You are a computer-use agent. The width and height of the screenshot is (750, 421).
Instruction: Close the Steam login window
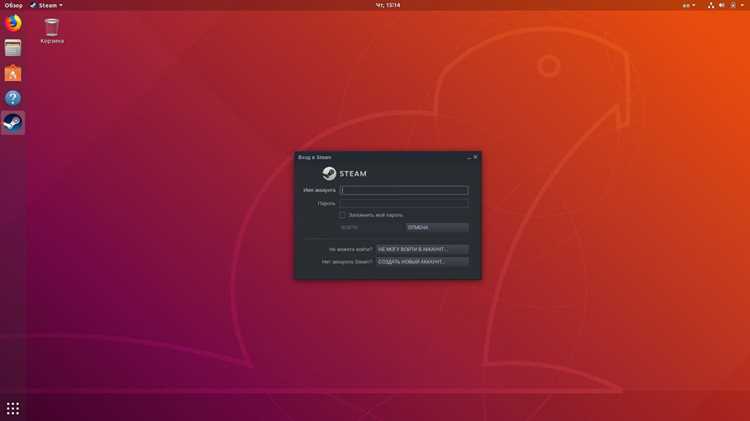coord(475,157)
